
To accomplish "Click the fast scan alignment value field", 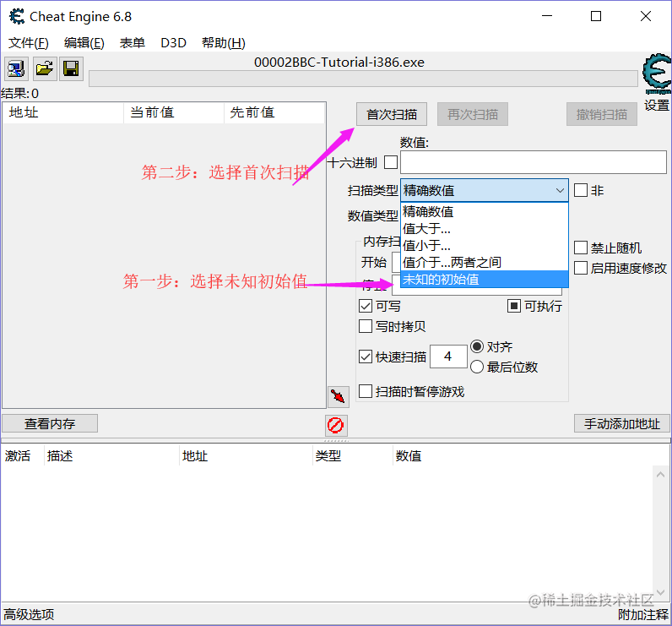I will coord(448,357).
